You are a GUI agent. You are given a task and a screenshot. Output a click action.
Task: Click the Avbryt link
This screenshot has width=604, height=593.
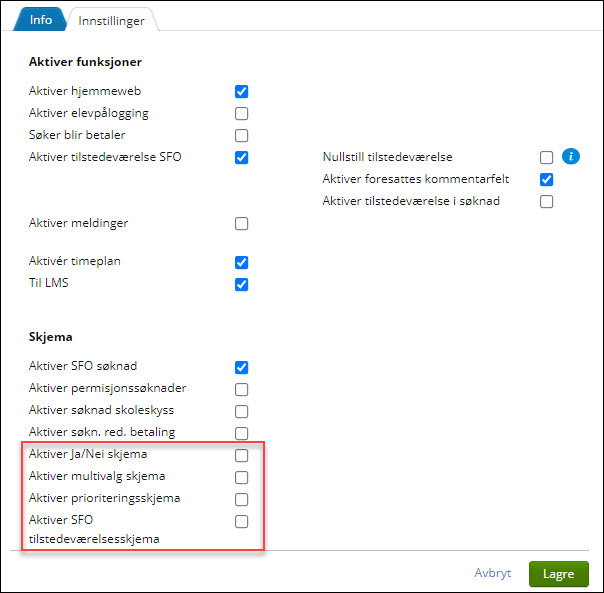[x=493, y=574]
